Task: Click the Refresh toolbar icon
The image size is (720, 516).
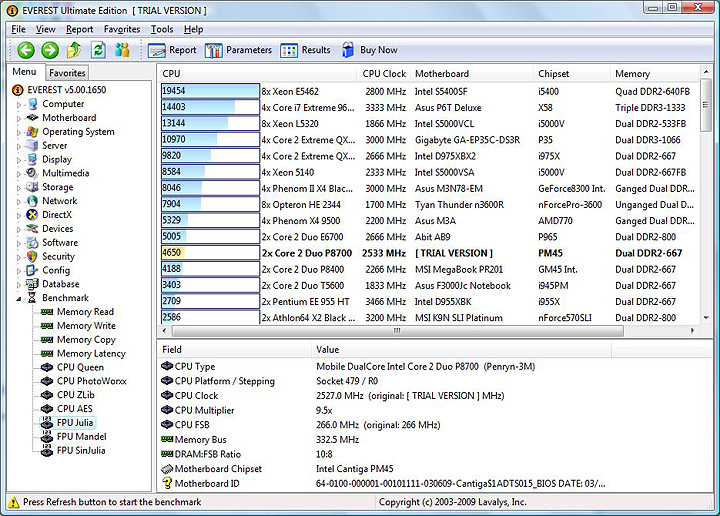Action: click(98, 50)
